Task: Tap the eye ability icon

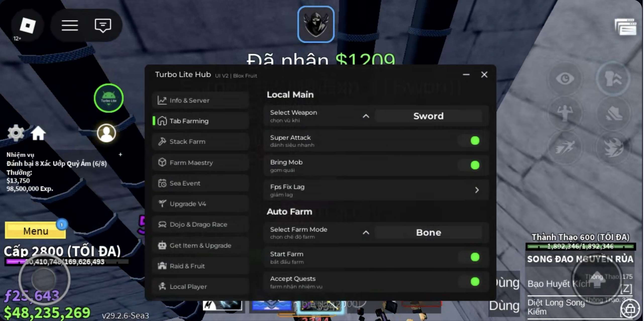Action: [x=565, y=78]
